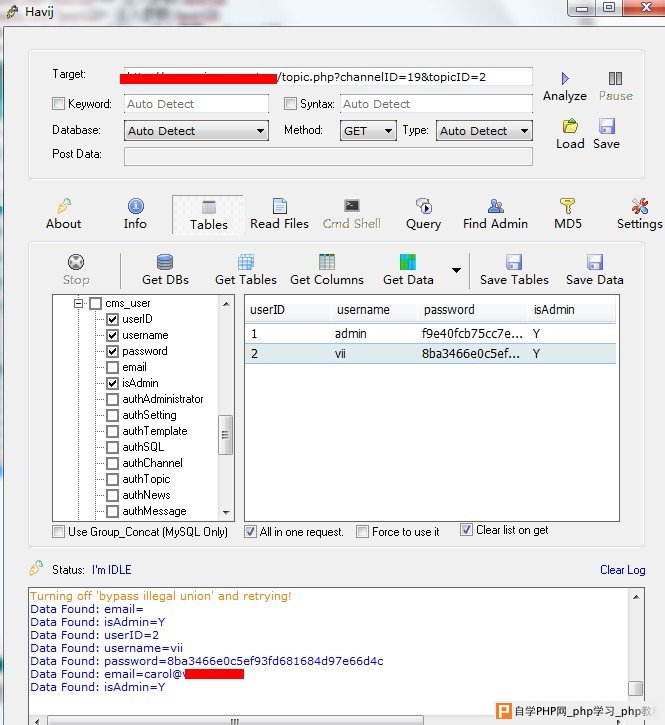
Task: Click the authTemplate tree item label
Action: point(155,431)
